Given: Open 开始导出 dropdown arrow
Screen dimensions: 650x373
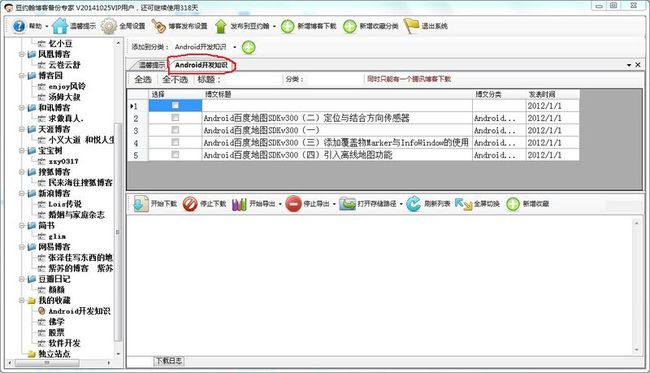Looking at the screenshot, I should click(280, 204).
